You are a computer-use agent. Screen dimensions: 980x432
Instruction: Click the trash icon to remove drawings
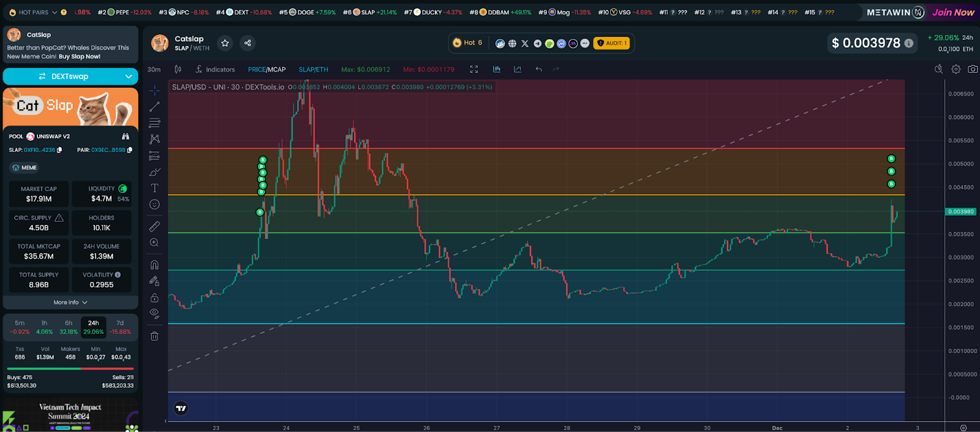(154, 336)
